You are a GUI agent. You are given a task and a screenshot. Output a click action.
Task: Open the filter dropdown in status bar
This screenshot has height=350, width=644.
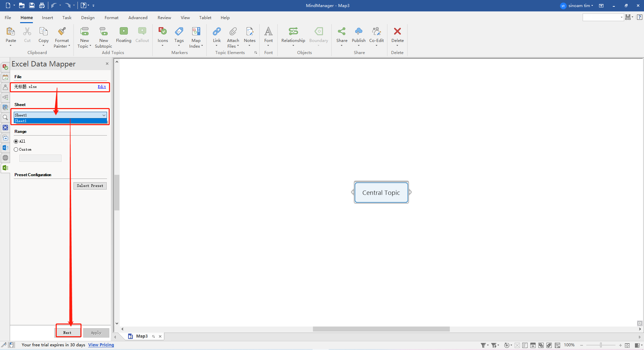[487, 345]
